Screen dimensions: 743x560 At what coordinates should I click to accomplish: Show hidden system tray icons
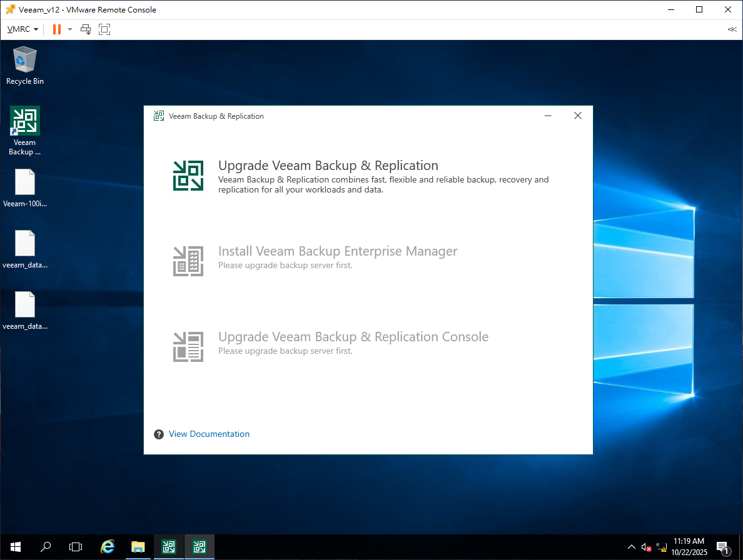632,547
